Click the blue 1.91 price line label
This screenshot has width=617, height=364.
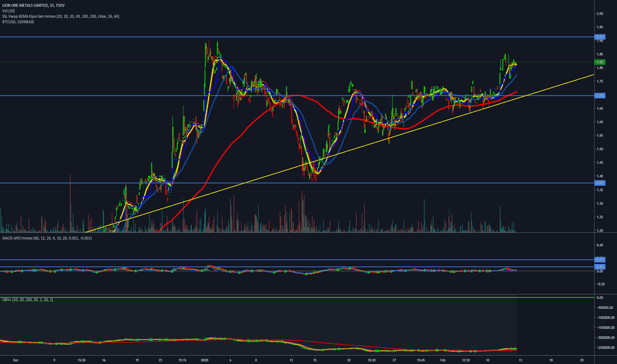coord(600,37)
